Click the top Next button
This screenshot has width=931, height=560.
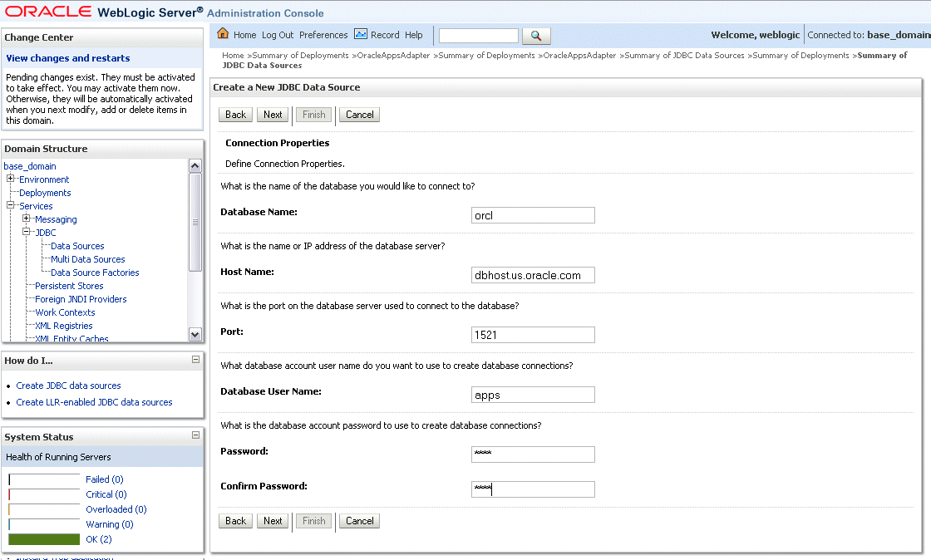[273, 115]
